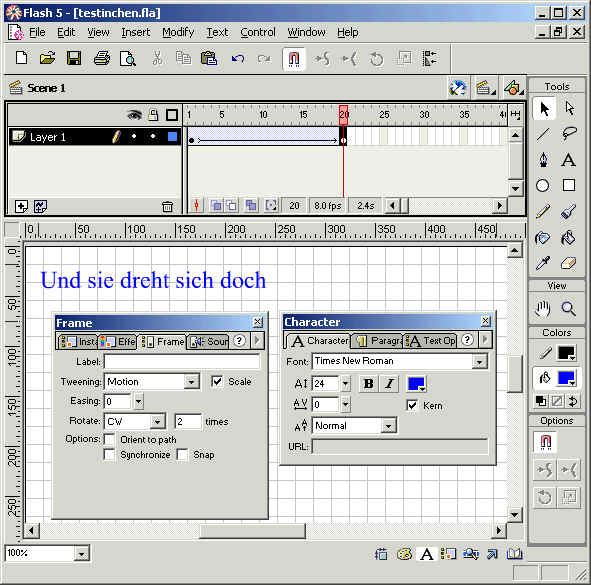
Task: Save the file with floppy icon
Action: 74,58
